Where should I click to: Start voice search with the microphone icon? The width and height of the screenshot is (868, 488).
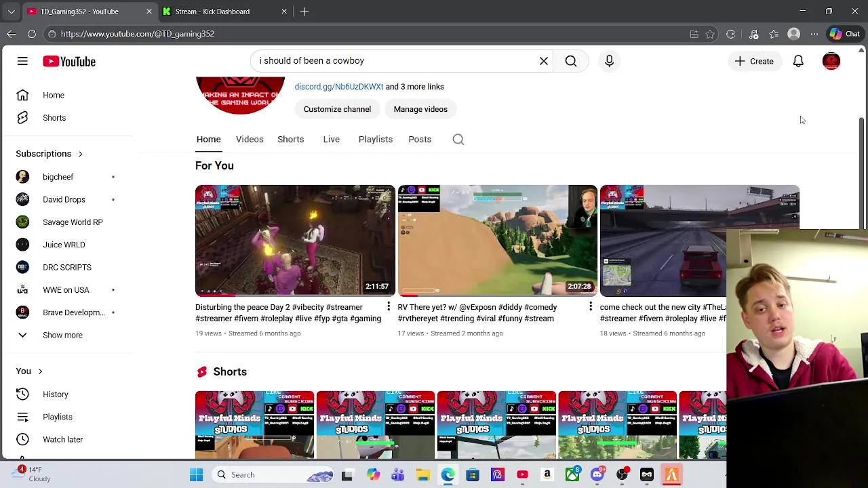609,61
